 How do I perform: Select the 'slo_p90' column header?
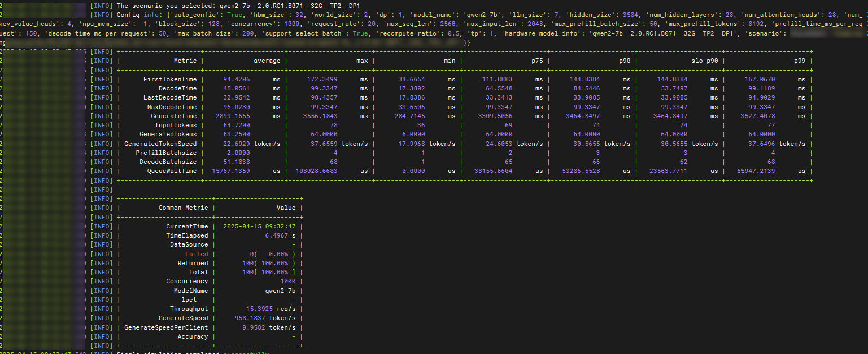[704, 61]
